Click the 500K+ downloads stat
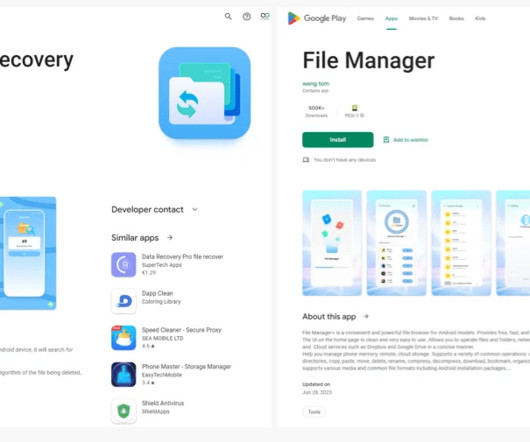This screenshot has height=442, width=530. click(316, 111)
